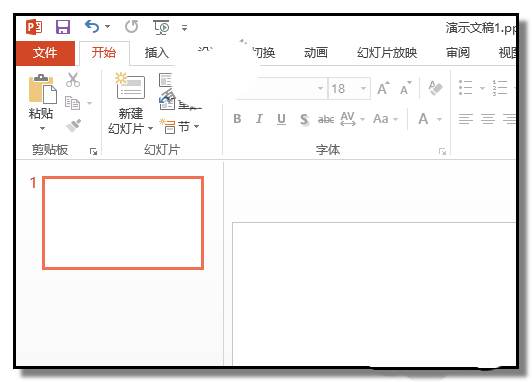Switch to the 开始 (Home) tab
Viewport: 532px width, 382px height.
click(x=104, y=53)
